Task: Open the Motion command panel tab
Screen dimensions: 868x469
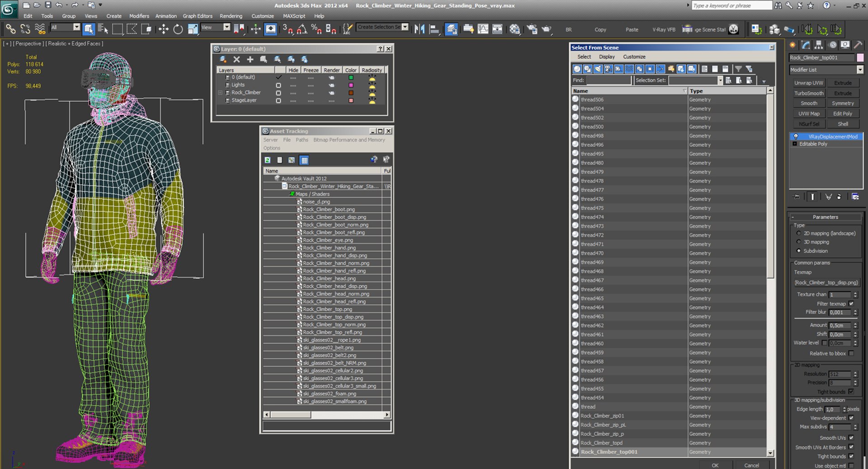Action: coord(832,45)
